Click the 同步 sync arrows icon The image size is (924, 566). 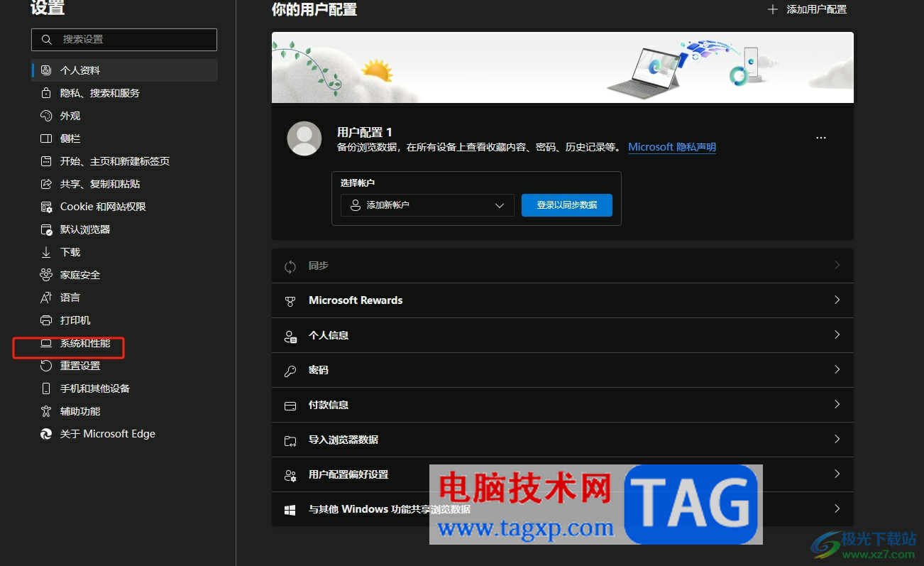click(290, 266)
